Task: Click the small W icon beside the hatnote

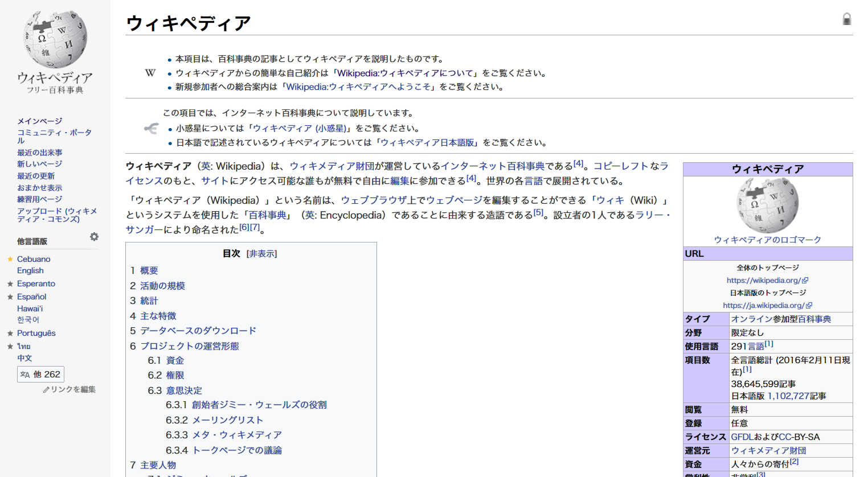Action: click(150, 73)
